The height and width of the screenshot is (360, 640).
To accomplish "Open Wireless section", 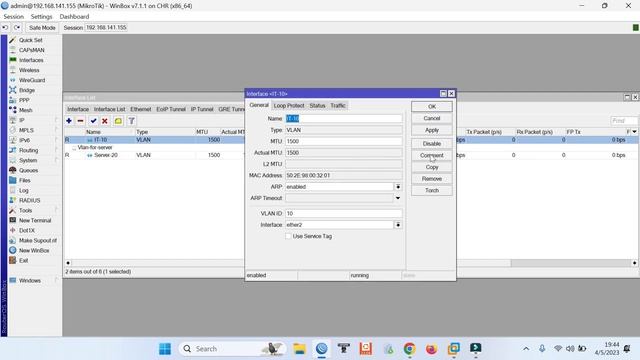I will click(29, 70).
